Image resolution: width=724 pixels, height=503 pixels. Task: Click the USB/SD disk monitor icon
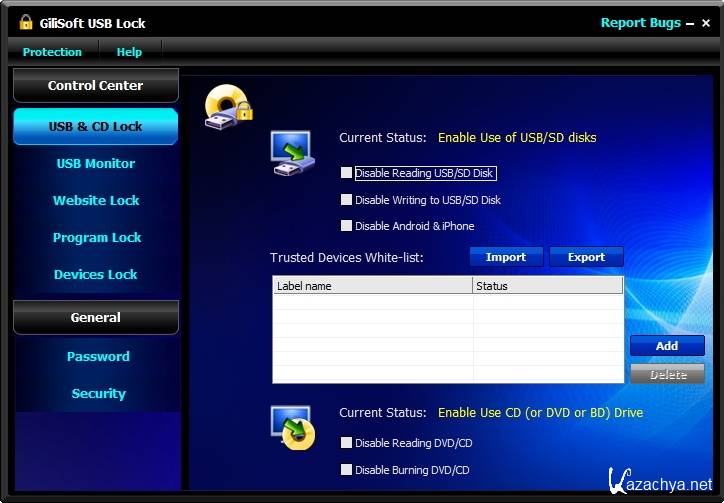click(292, 152)
